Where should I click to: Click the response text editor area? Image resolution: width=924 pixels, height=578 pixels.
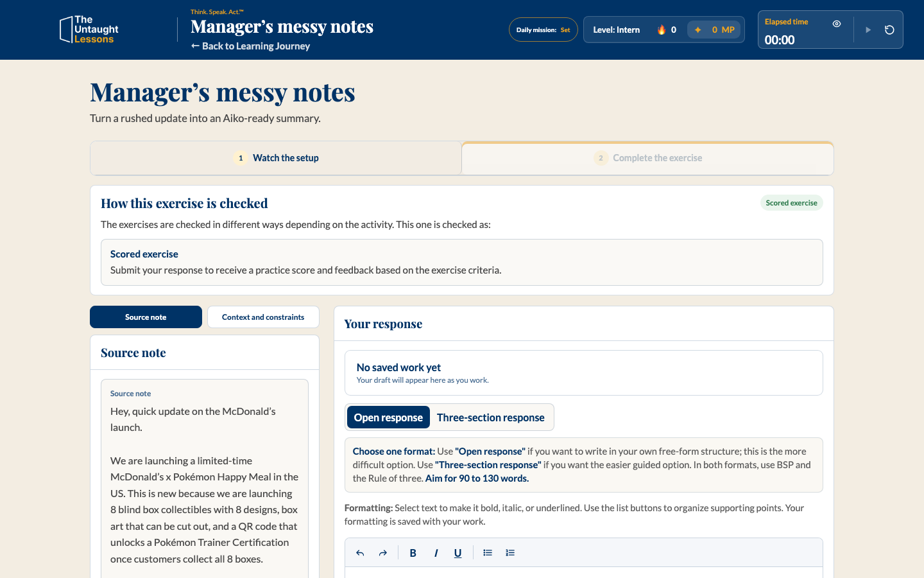tap(584, 572)
